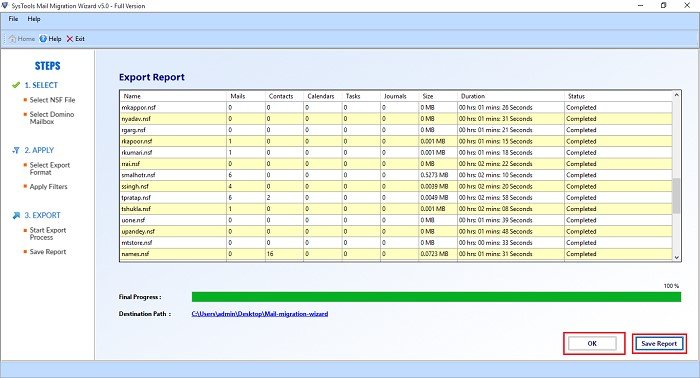Go to Select Domino Mailbox step

52,118
